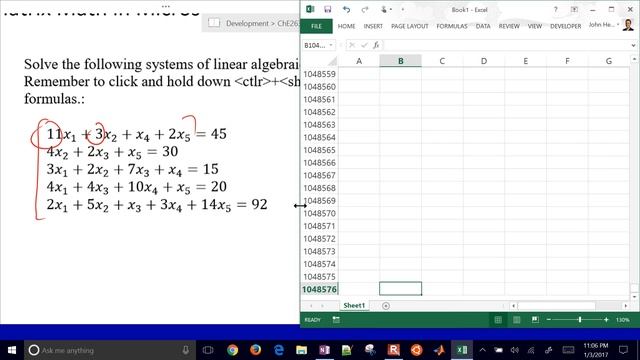The image size is (640, 360).
Task: Select row header 1048572
Action: pyautogui.click(x=319, y=238)
